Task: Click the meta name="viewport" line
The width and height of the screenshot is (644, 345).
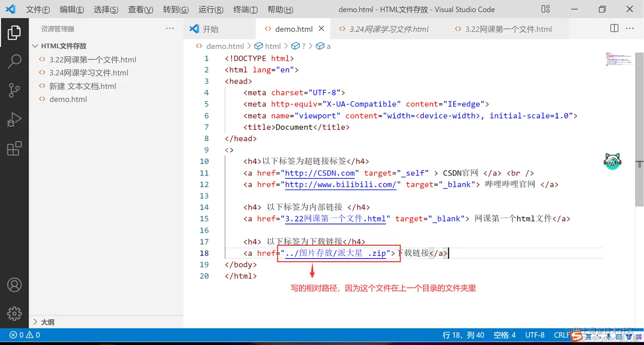Action: point(411,115)
